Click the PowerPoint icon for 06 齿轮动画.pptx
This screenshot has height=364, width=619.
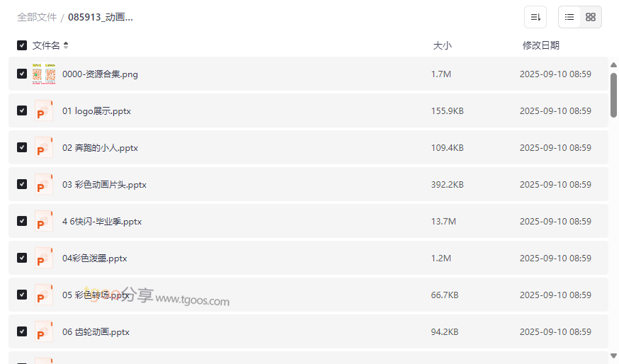[44, 332]
